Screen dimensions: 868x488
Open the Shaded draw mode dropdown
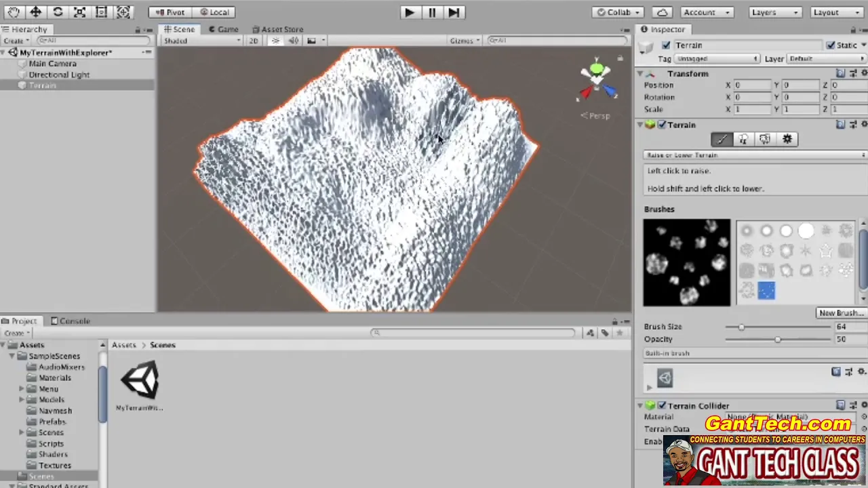click(202, 41)
